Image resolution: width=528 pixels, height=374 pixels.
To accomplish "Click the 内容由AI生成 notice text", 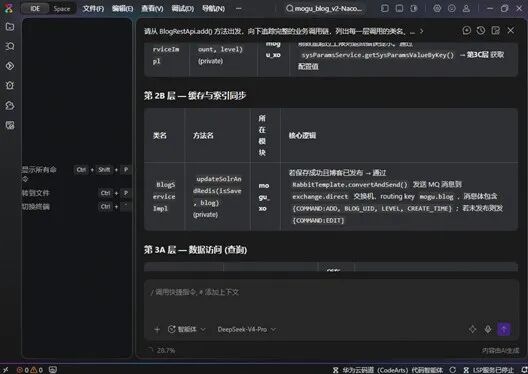I will tap(500, 350).
